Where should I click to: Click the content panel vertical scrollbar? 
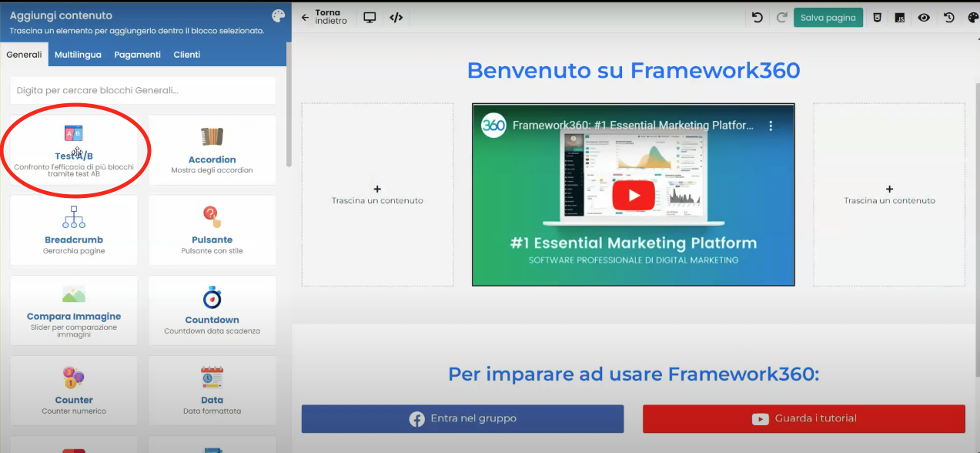289,104
